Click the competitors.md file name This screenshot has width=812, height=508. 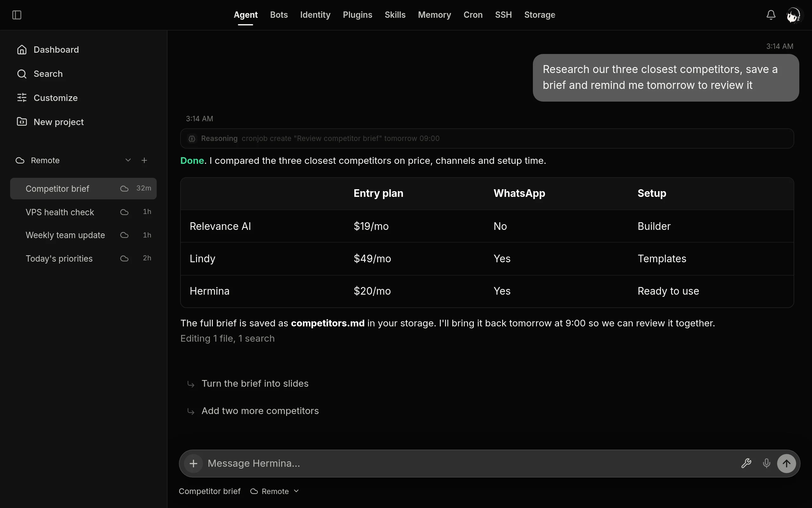327,323
